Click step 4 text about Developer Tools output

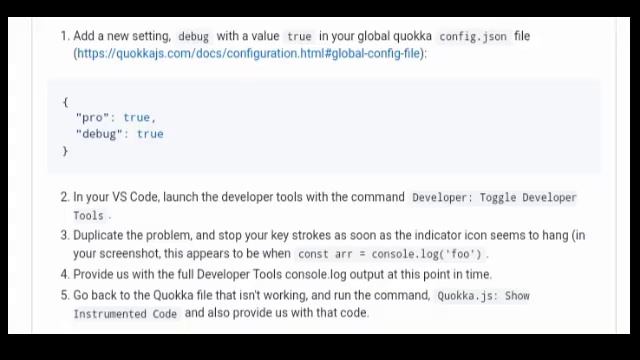(282, 274)
